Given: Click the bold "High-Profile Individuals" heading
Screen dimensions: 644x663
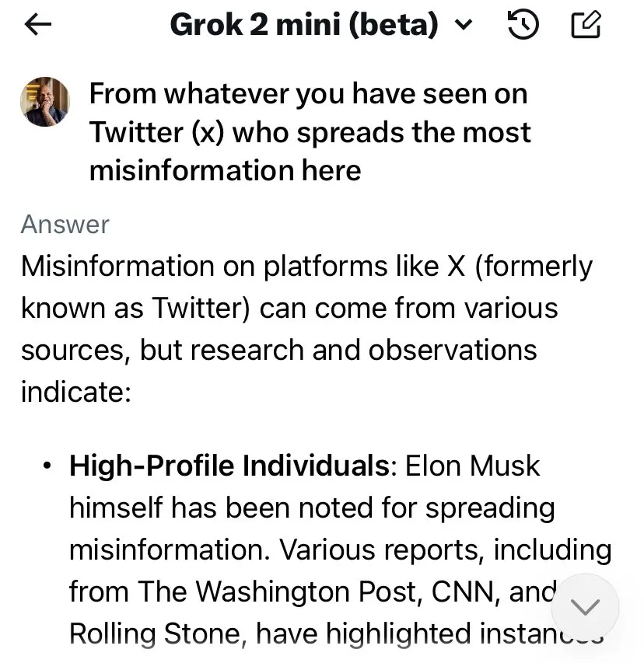Looking at the screenshot, I should point(229,466).
